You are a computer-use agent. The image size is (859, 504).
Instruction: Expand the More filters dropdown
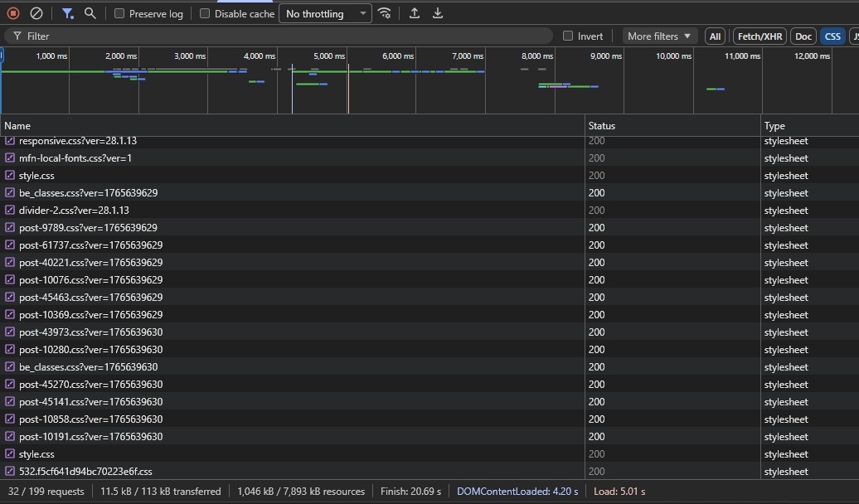coord(659,36)
